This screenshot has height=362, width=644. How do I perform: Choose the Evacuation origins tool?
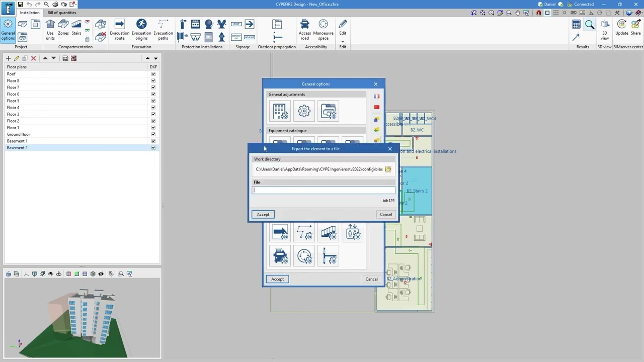pos(141,30)
